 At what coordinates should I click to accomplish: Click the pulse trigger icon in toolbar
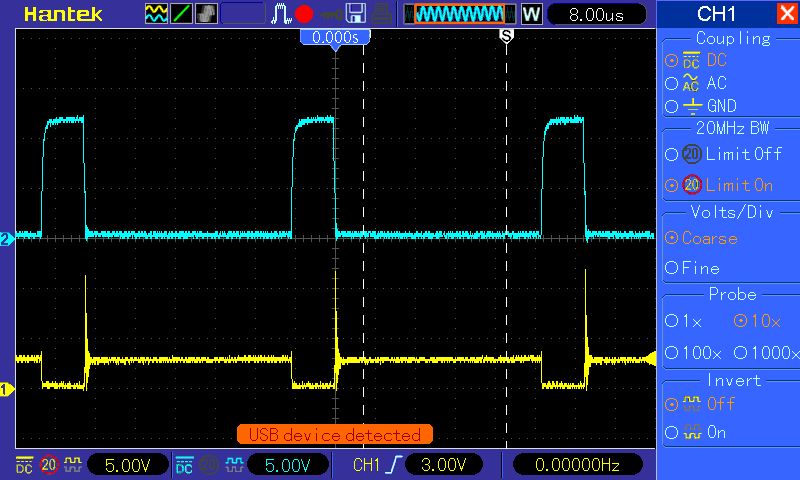tap(281, 14)
